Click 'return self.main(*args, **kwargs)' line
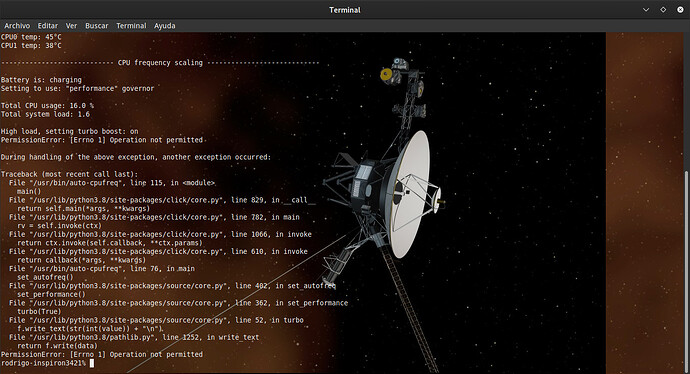Screen dimensions: 690x374 (84, 209)
